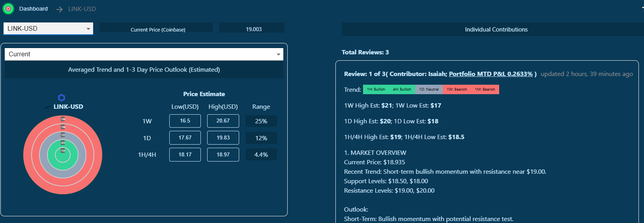
Task: Click the green target logo icon
Action: (x=8, y=8)
